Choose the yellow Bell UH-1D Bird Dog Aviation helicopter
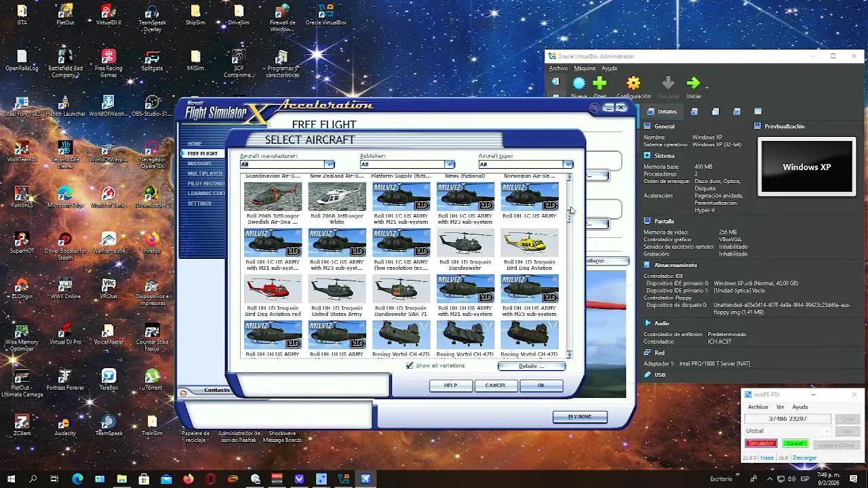This screenshot has height=488, width=868. pos(530,243)
